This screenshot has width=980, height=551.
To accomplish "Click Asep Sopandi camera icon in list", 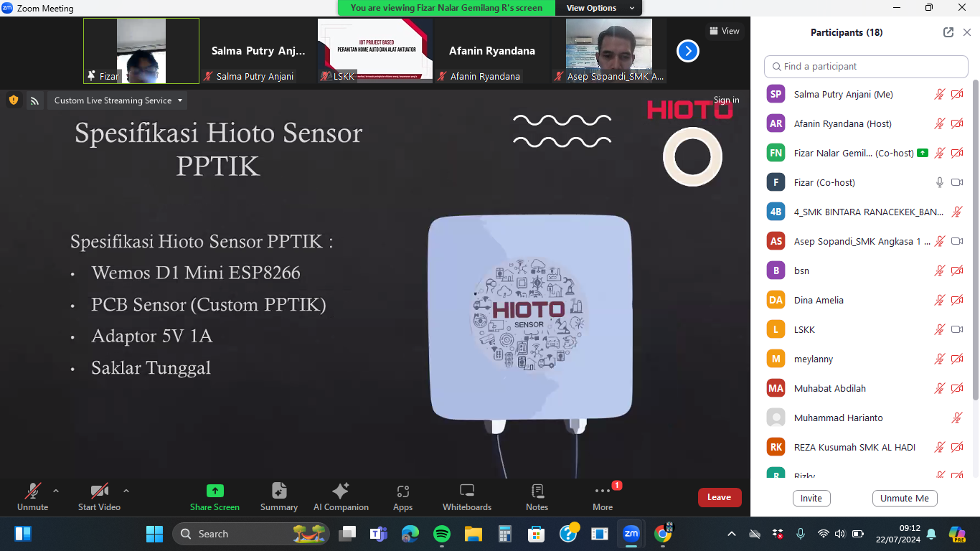I will 957,241.
